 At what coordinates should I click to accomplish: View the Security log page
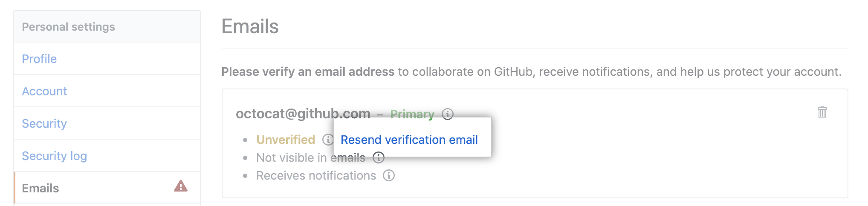[x=54, y=156]
